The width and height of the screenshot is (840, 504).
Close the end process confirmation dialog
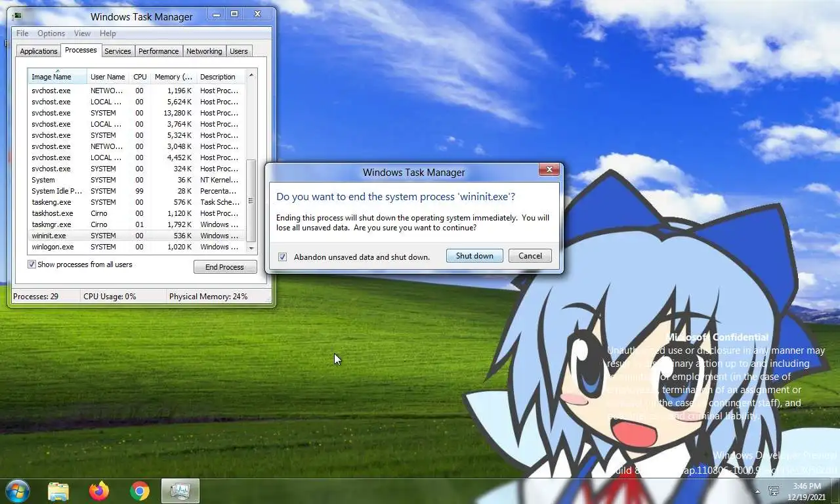point(549,169)
